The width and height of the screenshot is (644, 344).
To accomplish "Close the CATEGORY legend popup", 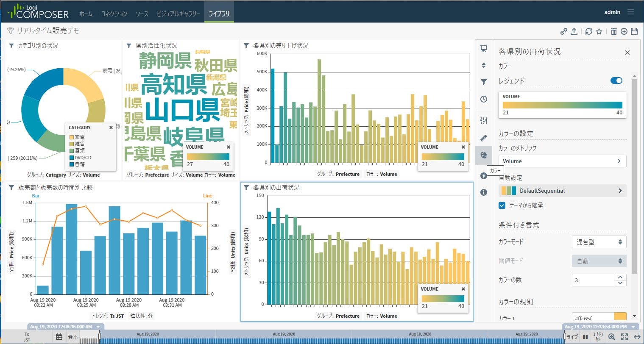I will pos(111,127).
